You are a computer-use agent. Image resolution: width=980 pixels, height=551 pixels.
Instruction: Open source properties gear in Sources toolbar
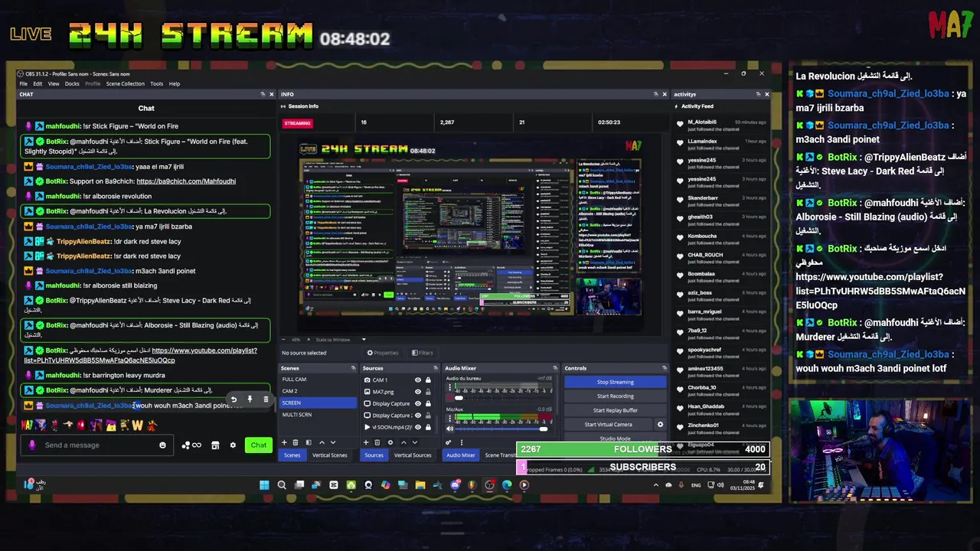pyautogui.click(x=390, y=442)
